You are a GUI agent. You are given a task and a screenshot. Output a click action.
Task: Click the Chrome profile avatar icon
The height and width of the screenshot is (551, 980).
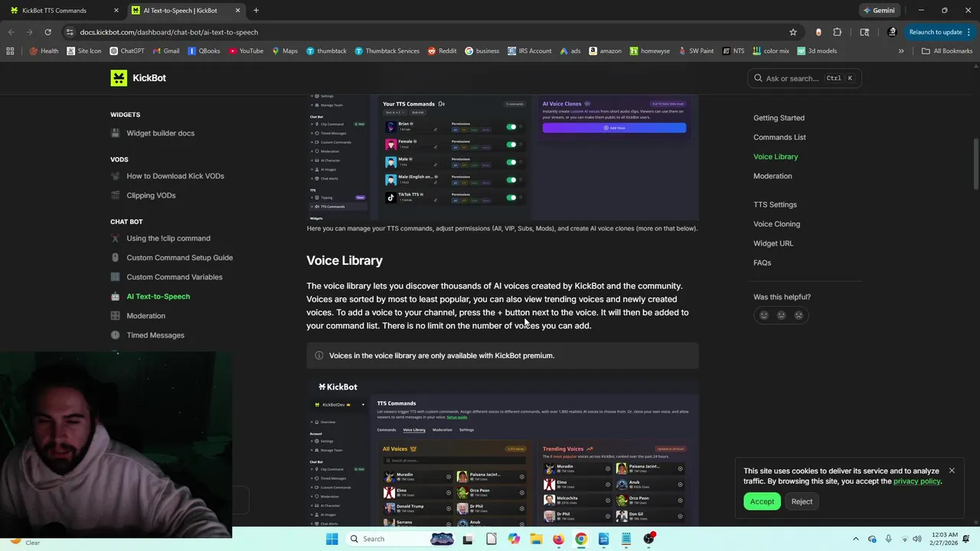point(892,32)
